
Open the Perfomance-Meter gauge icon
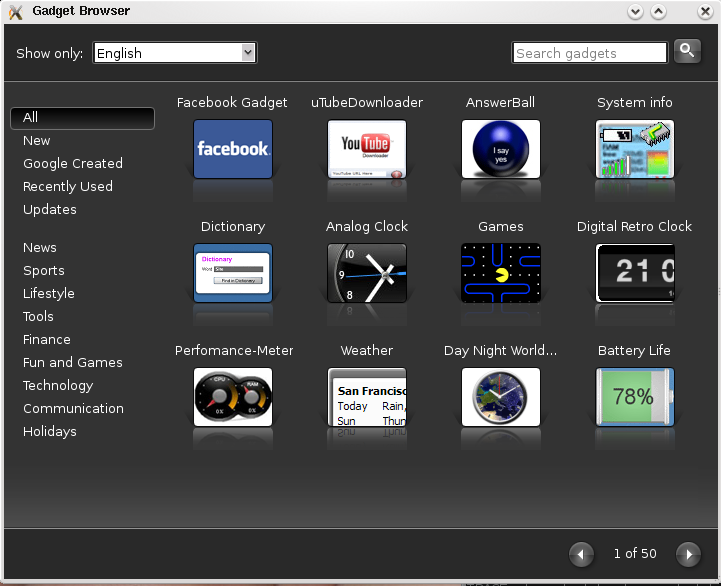233,397
